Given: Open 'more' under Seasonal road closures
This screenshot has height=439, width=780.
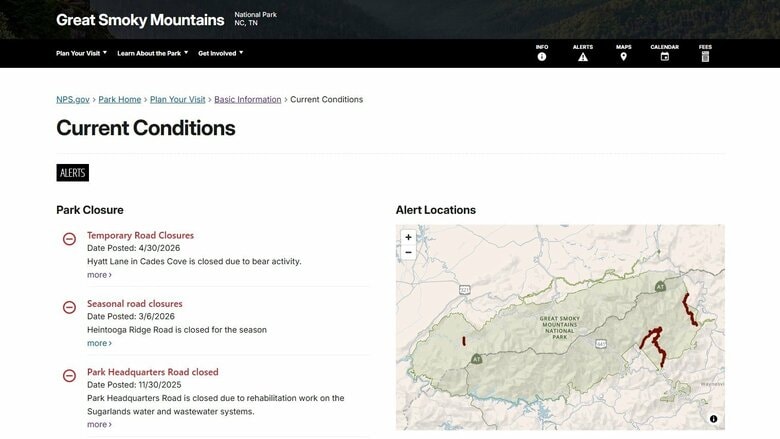Looking at the screenshot, I should tap(99, 343).
